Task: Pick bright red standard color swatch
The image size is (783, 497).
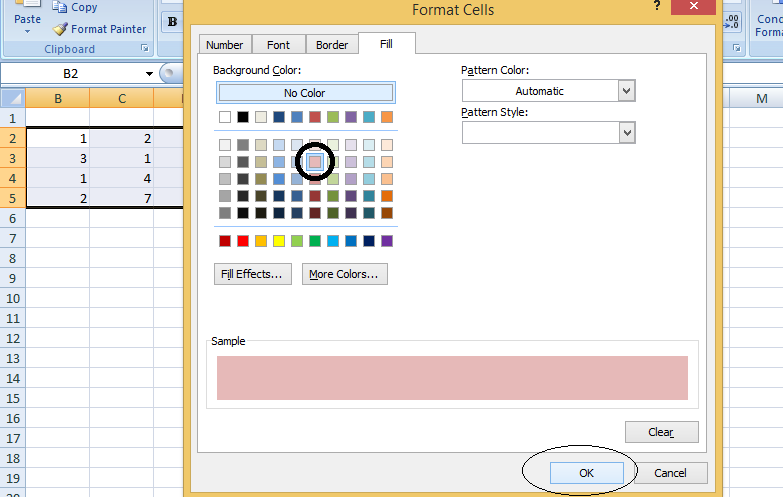Action: point(243,241)
